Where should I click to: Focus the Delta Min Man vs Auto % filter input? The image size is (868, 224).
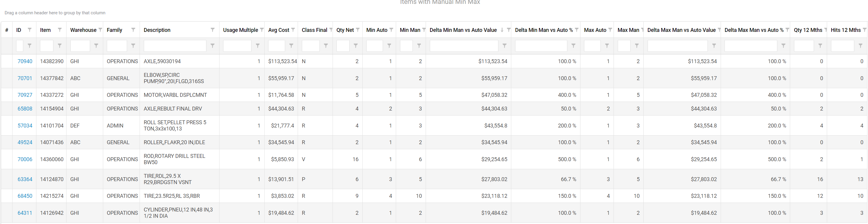pos(541,46)
